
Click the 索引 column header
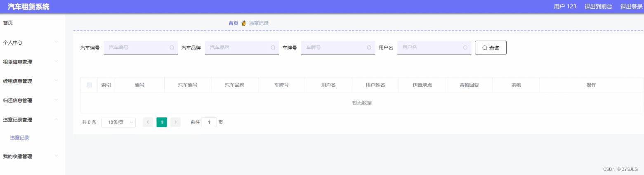(x=106, y=85)
